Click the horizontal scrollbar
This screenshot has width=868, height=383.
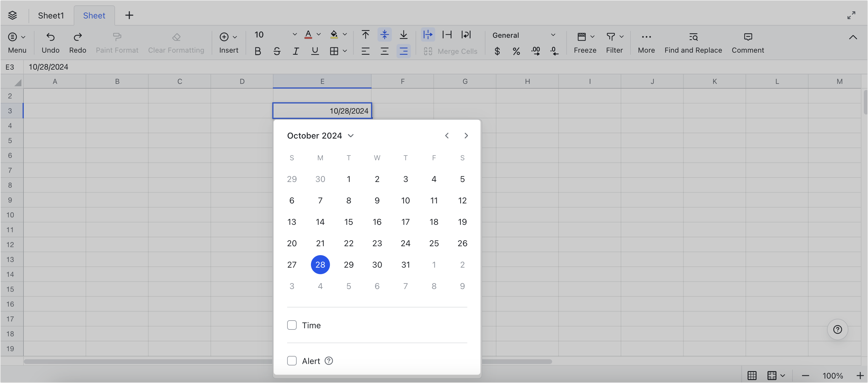point(287,361)
